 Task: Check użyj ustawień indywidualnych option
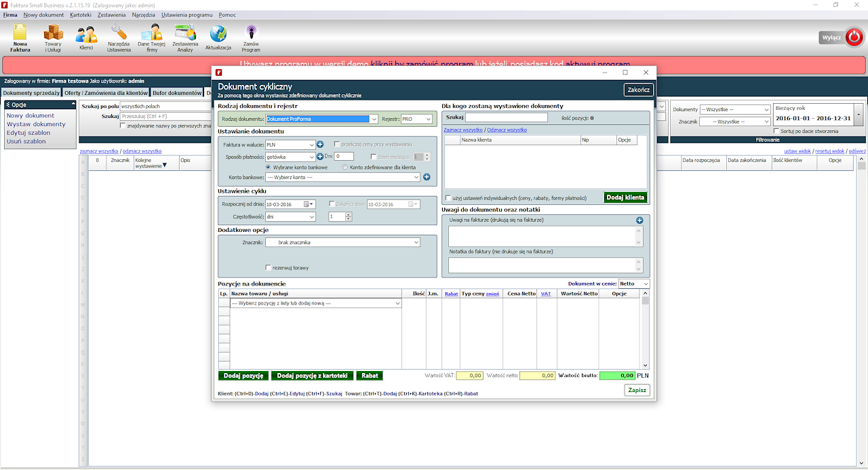click(x=448, y=198)
